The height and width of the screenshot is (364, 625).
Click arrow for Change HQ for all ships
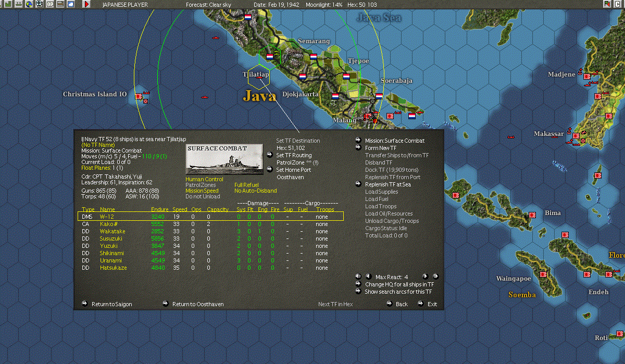(x=358, y=284)
